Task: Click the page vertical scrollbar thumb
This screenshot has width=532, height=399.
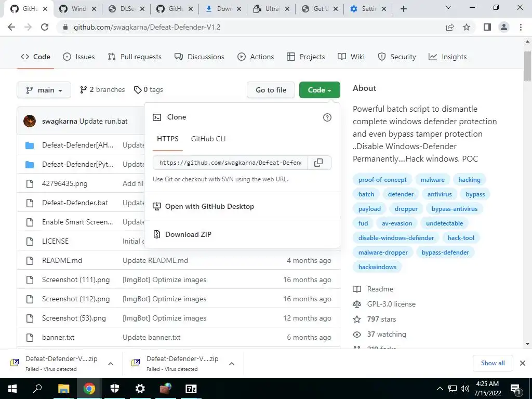Action: (527, 66)
